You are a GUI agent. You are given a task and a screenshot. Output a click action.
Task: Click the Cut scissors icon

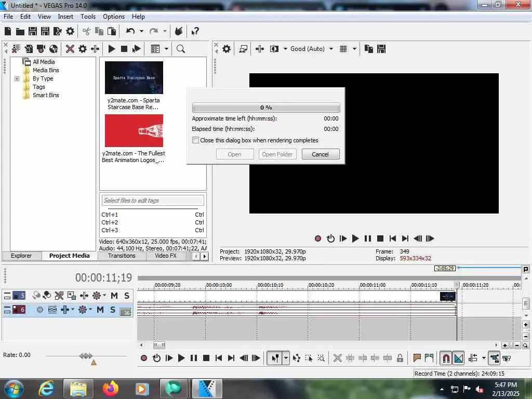click(x=87, y=32)
